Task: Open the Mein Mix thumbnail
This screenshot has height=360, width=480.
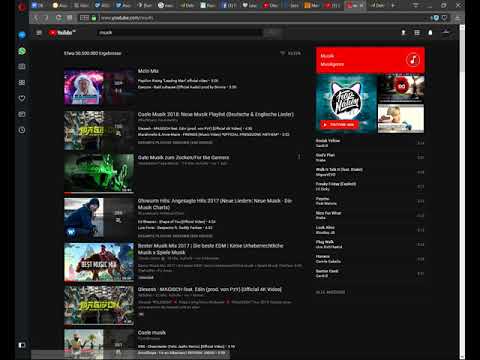Action: (99, 87)
